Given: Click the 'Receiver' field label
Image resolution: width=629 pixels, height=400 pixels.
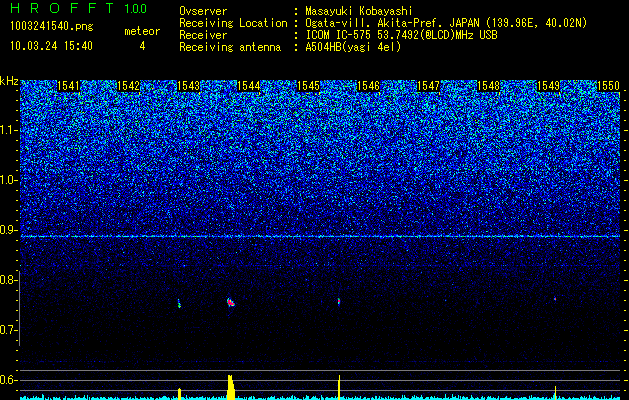Looking at the screenshot, I should tap(203, 35).
